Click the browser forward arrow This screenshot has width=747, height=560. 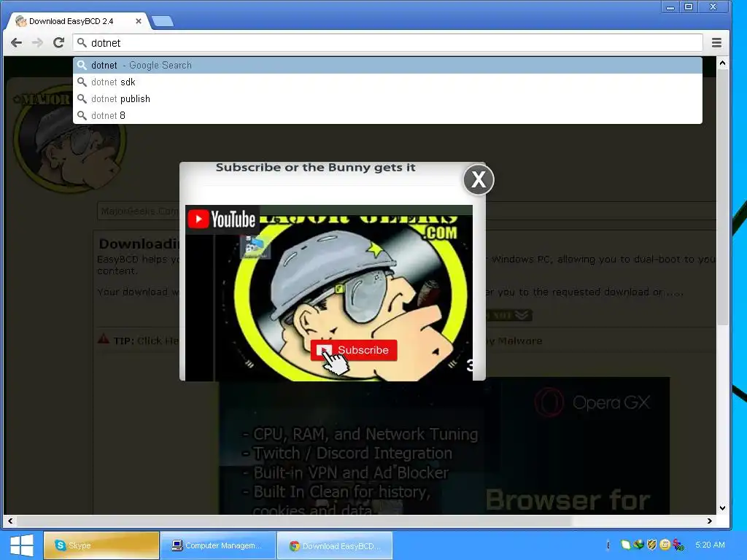(x=37, y=43)
